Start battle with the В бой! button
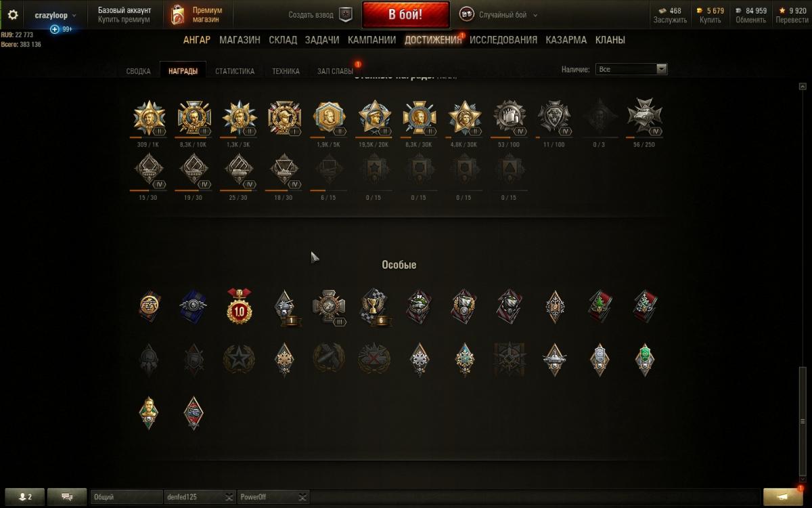Image resolution: width=812 pixels, height=508 pixels. tap(406, 14)
